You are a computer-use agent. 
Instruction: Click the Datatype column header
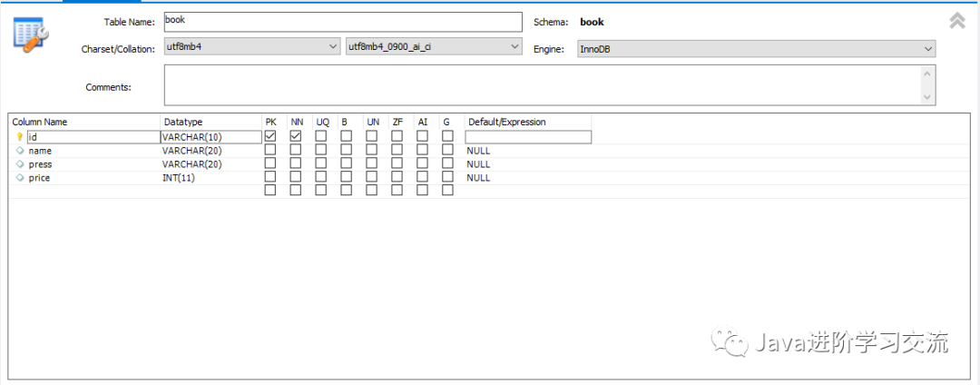tap(182, 122)
